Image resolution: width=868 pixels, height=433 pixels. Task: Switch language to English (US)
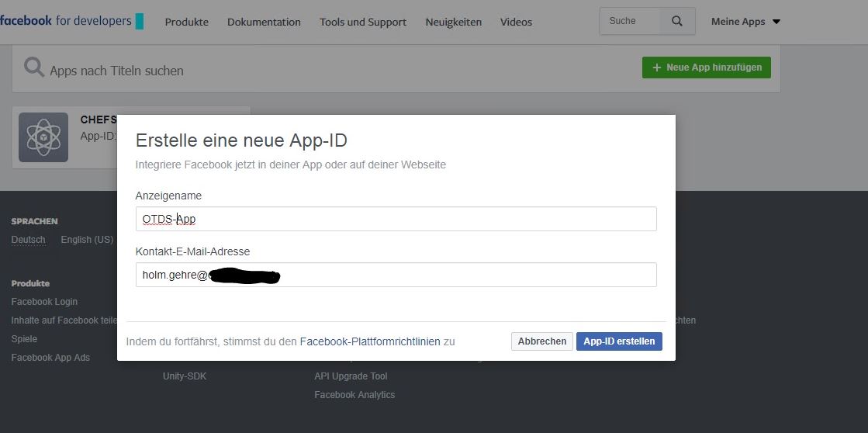tap(87, 240)
